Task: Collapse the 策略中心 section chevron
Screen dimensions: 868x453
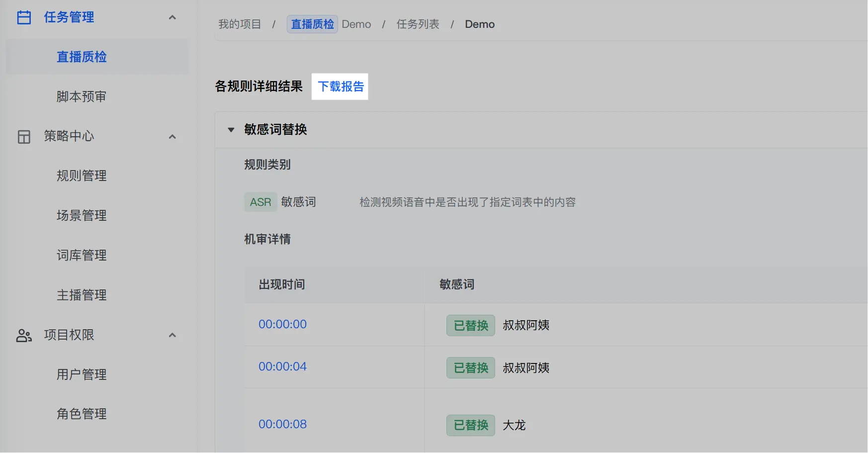Action: pyautogui.click(x=173, y=137)
